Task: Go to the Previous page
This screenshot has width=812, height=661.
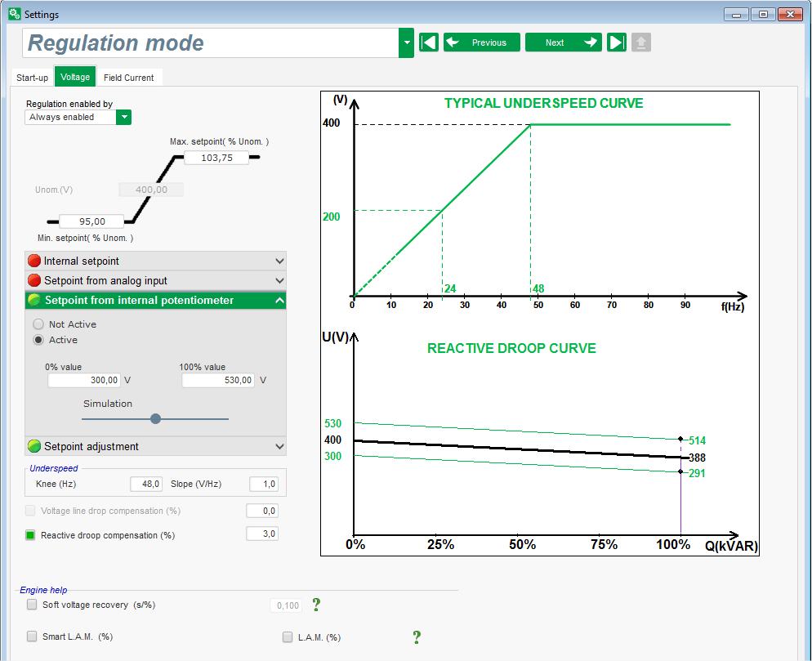Action: point(482,42)
